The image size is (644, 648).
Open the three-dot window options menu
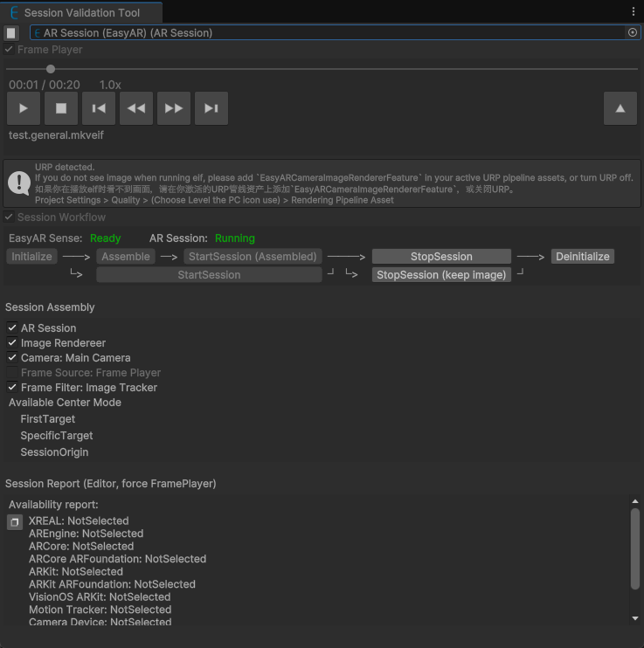click(x=634, y=11)
